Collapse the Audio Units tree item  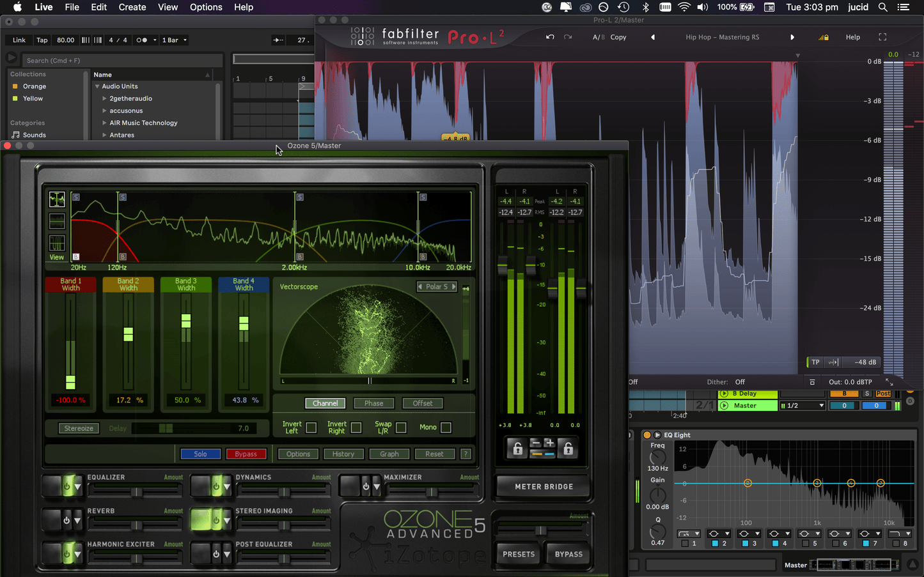[96, 86]
